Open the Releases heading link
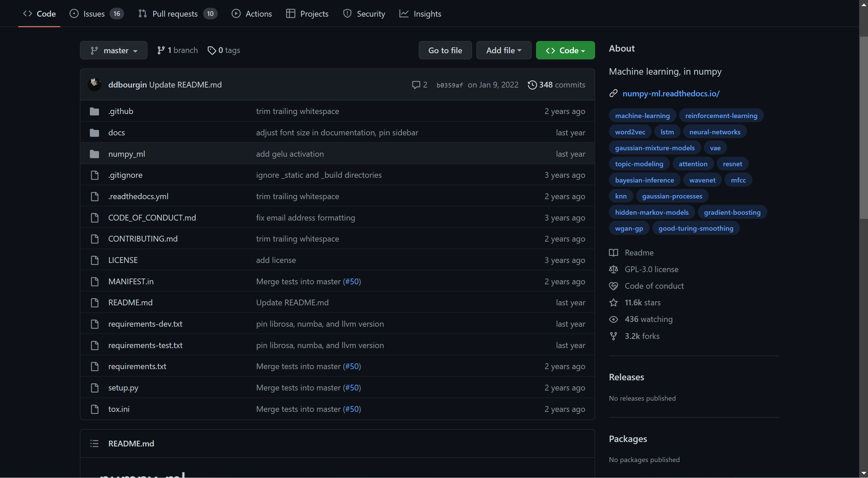 coord(626,377)
